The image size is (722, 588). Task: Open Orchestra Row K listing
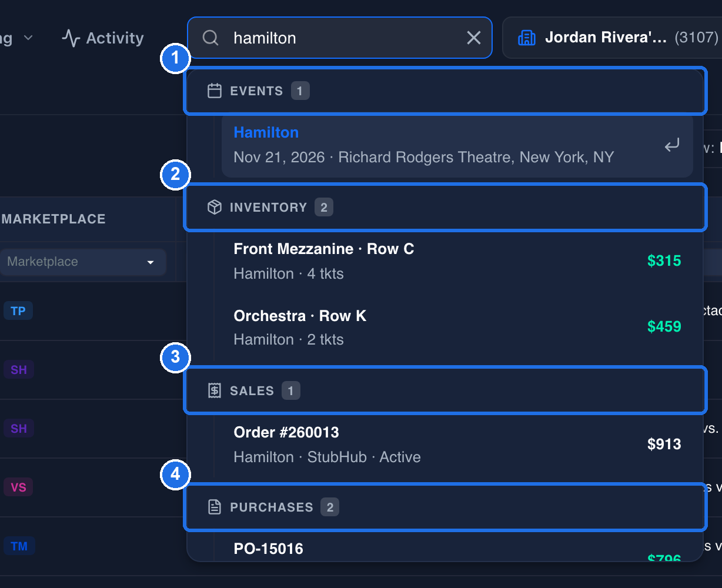[457, 327]
